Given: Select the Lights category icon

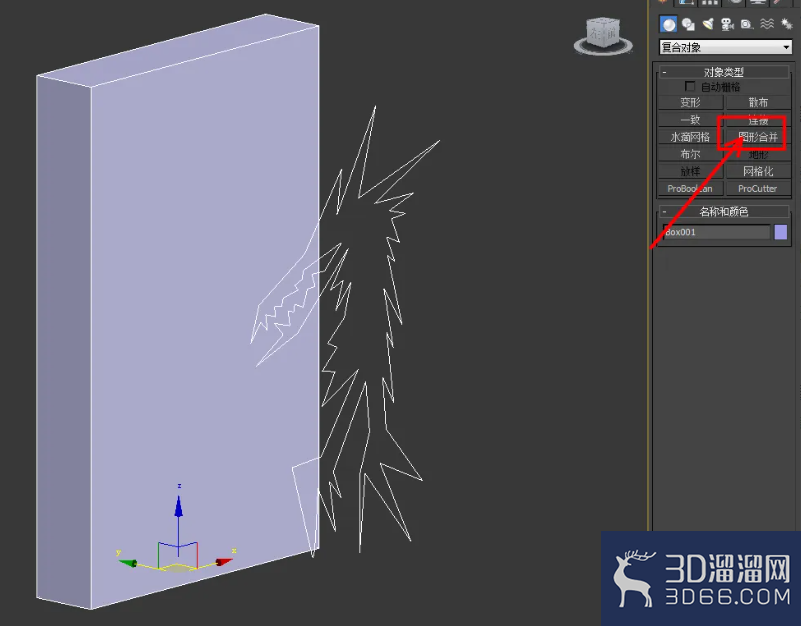Looking at the screenshot, I should 708,24.
